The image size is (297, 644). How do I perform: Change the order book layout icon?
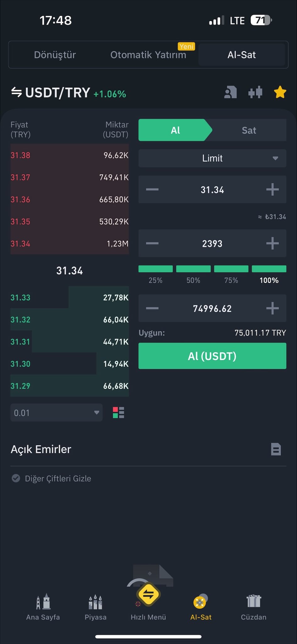118,413
